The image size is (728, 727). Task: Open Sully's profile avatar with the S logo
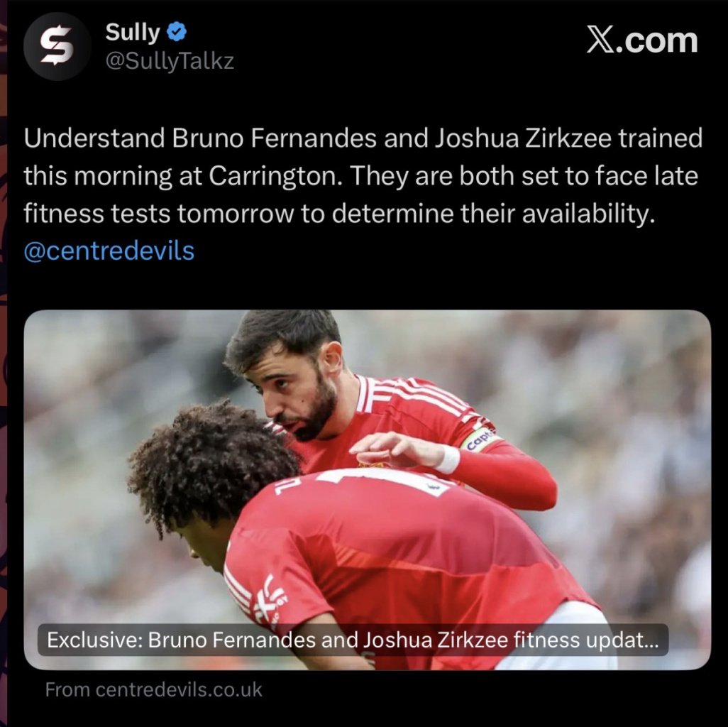57,46
